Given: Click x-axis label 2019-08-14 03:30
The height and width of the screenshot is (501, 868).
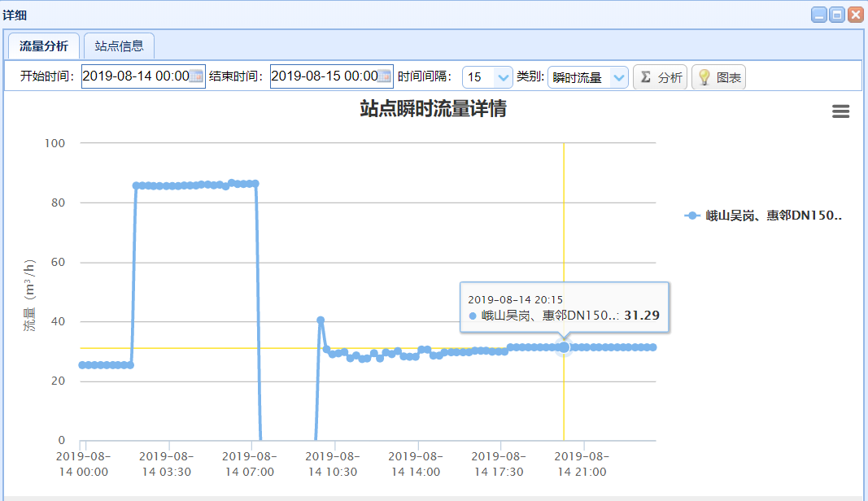Looking at the screenshot, I should (167, 464).
